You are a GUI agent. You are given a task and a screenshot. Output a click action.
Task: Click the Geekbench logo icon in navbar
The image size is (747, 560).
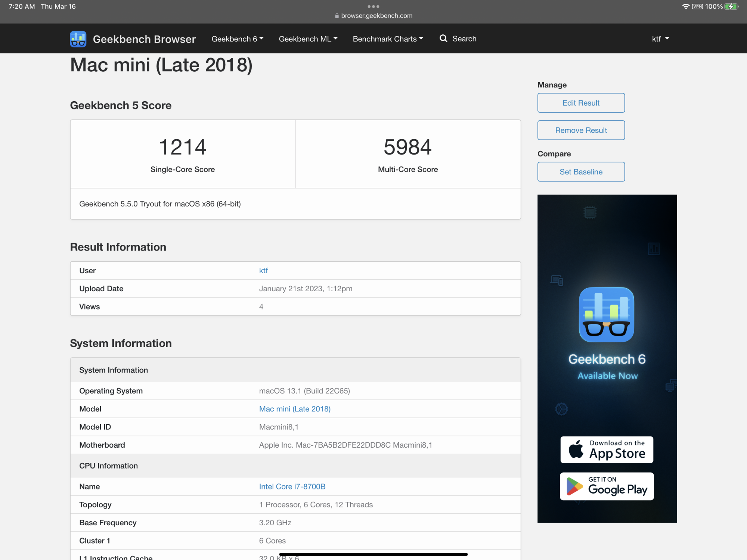(78, 39)
